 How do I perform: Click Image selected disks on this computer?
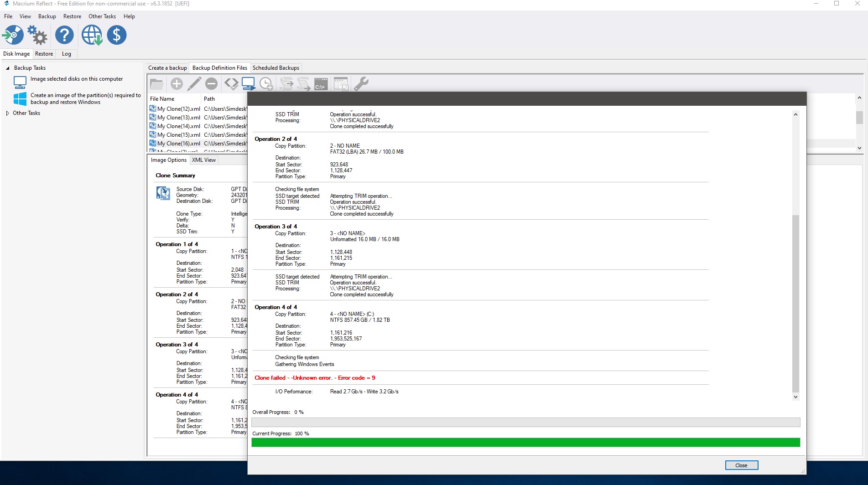tap(77, 79)
